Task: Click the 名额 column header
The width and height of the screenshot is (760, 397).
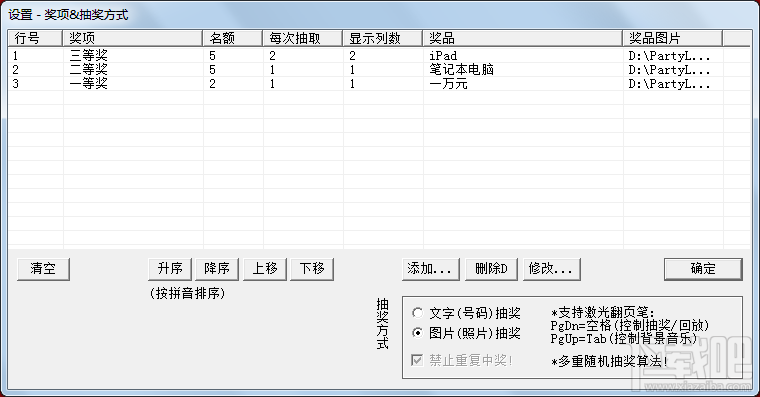Action: [233, 38]
